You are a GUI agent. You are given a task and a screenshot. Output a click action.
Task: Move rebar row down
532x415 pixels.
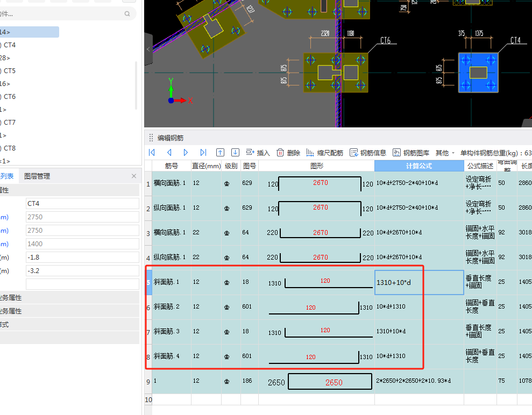(x=236, y=153)
